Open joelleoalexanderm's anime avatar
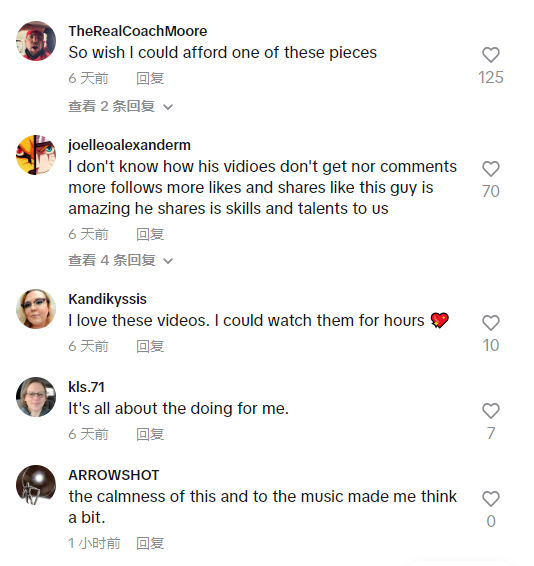Viewport: 534px width, 566px height. point(36,155)
